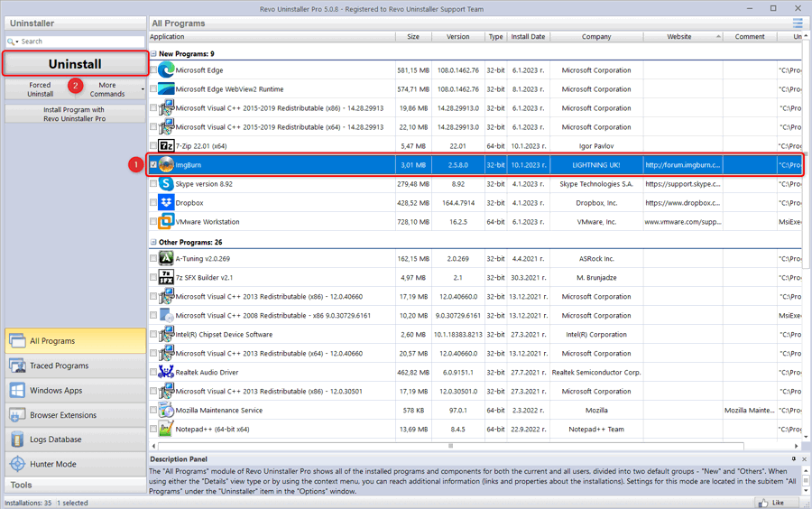Click the All Programs sidebar icon
This screenshot has width=812, height=509.
click(x=17, y=341)
